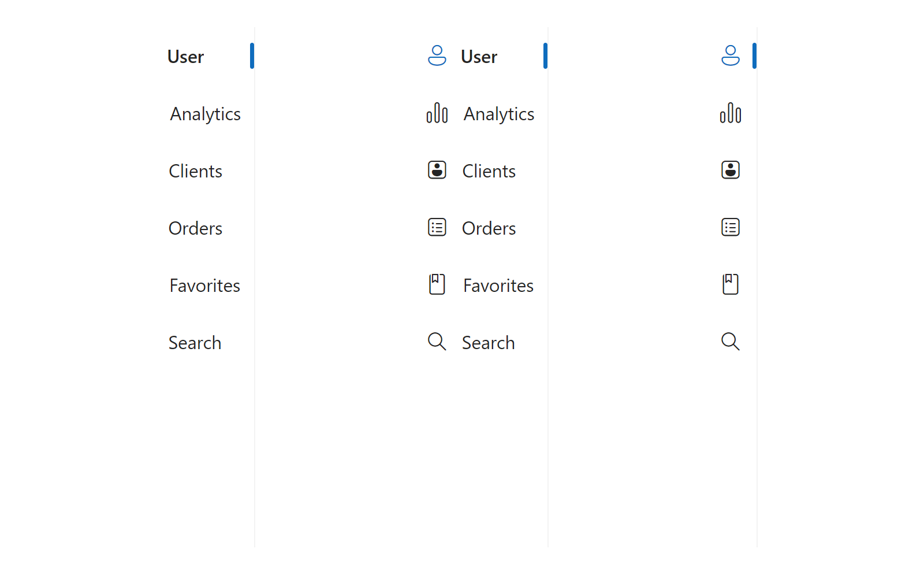Click the magnifier icon beside the Search label
Image resolution: width=924 pixels, height=578 pixels.
(437, 342)
